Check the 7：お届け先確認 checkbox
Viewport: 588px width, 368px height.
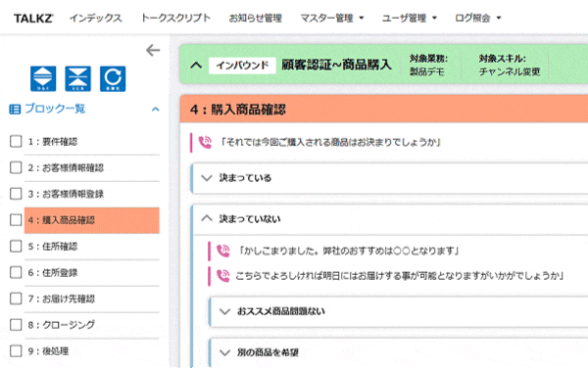tap(16, 299)
